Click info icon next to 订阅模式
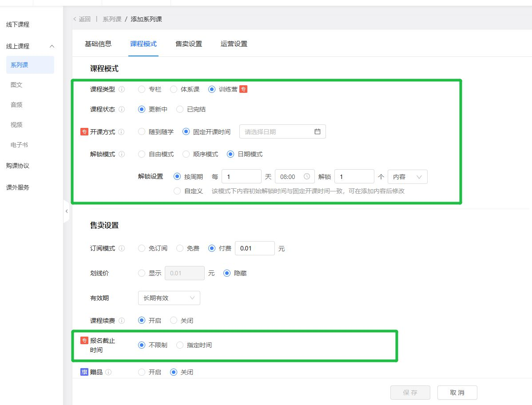The image size is (532, 405). pos(122,248)
